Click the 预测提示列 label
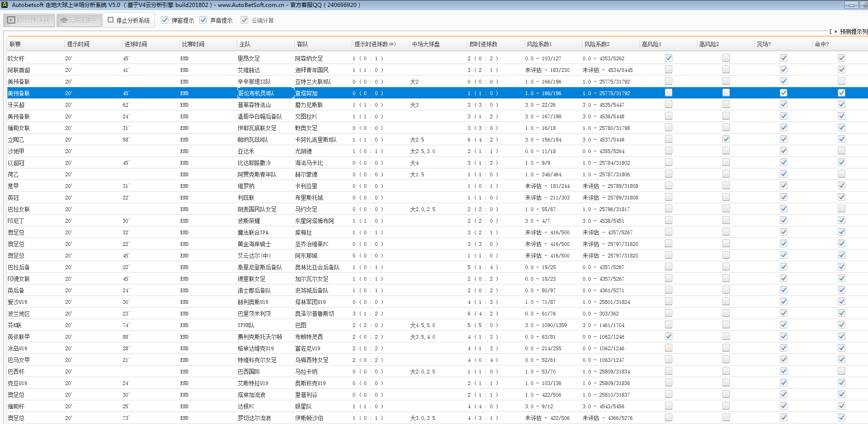Image resolution: width=868 pixels, height=424 pixels. pyautogui.click(x=853, y=32)
